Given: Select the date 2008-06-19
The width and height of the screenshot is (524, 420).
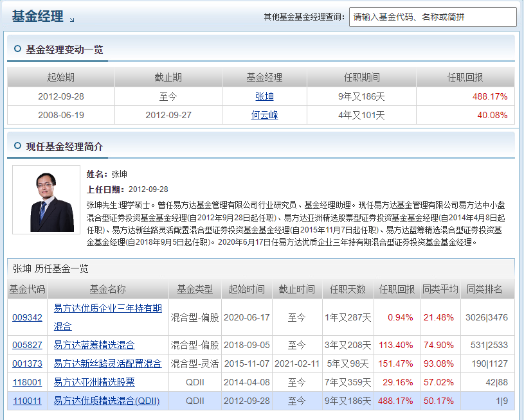Looking at the screenshot, I should [61, 115].
